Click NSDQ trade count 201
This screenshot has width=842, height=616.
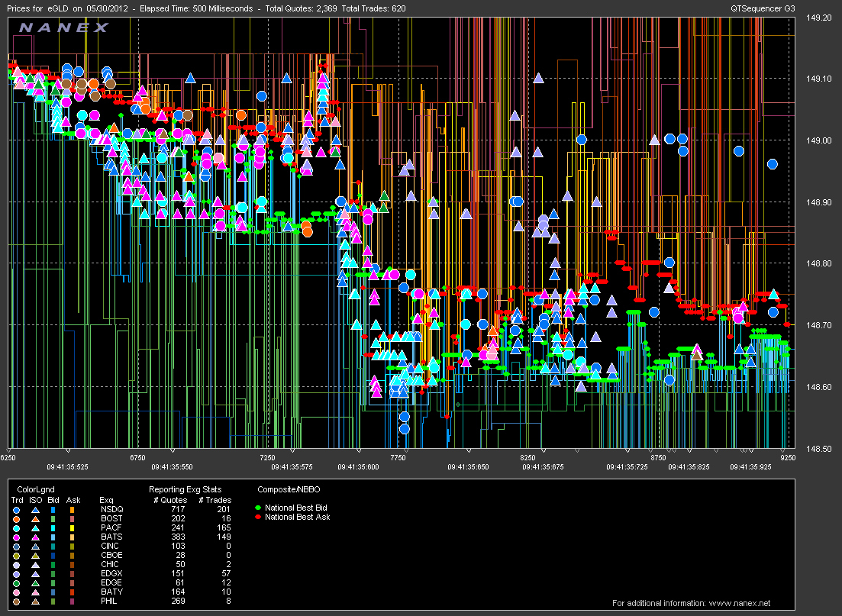point(224,509)
